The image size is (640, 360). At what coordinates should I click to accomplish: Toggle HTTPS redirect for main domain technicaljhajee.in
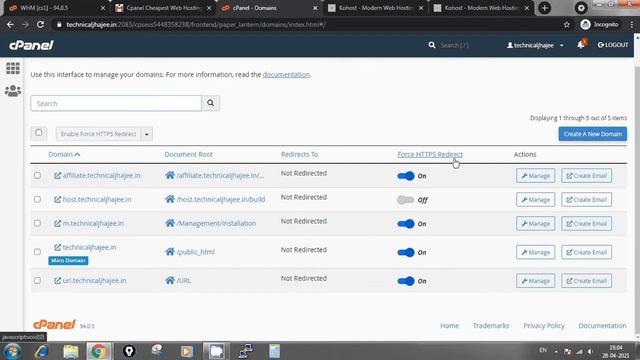(x=406, y=252)
